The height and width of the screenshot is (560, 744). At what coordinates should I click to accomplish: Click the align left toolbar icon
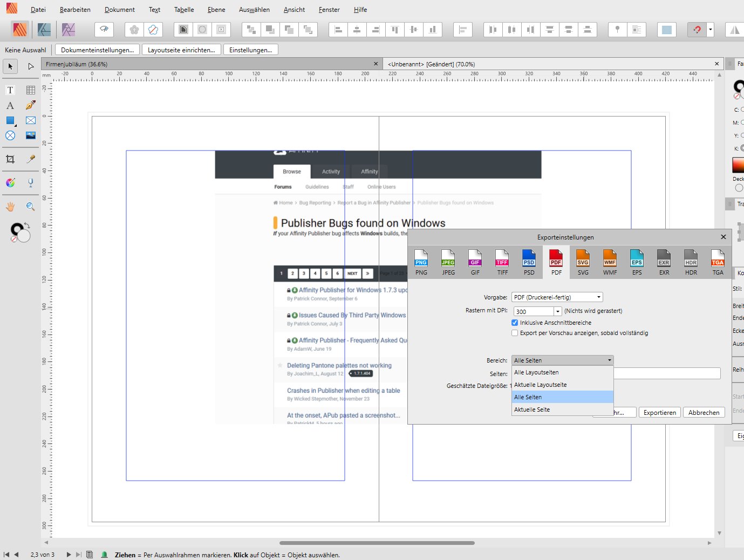click(x=338, y=30)
